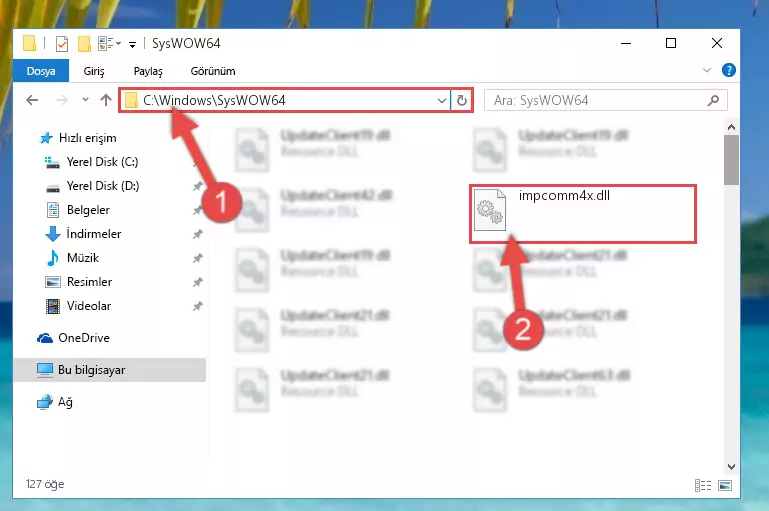Open Videolar folder in sidebar

[89, 306]
